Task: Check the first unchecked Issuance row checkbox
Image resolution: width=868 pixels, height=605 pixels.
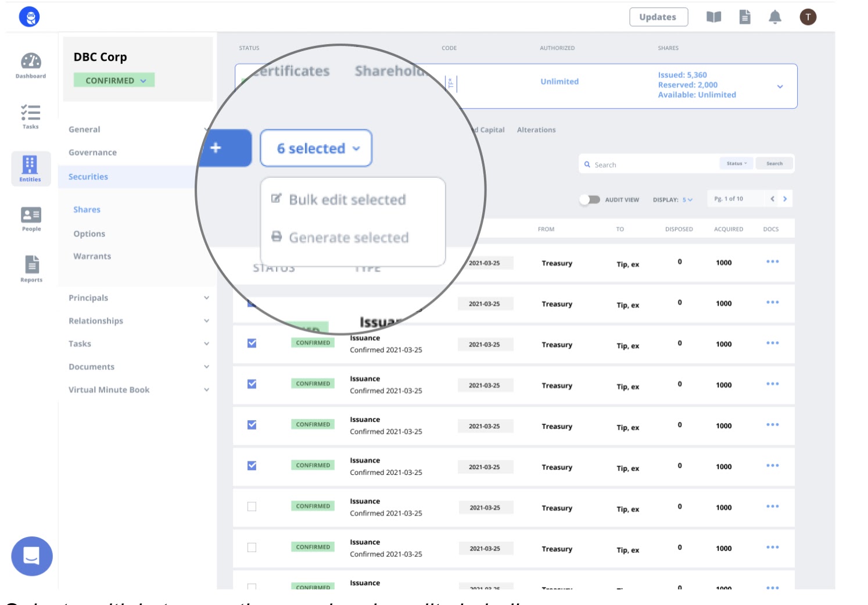Action: tap(252, 507)
